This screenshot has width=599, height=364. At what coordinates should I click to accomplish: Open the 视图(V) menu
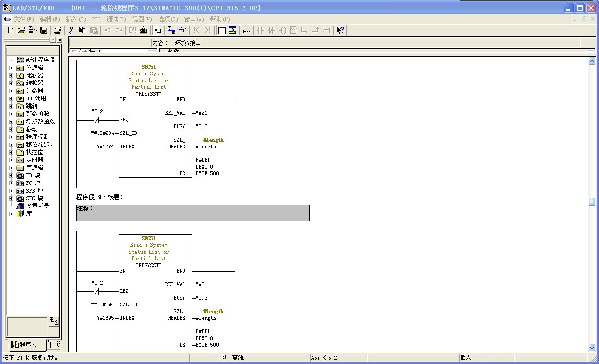coord(142,19)
